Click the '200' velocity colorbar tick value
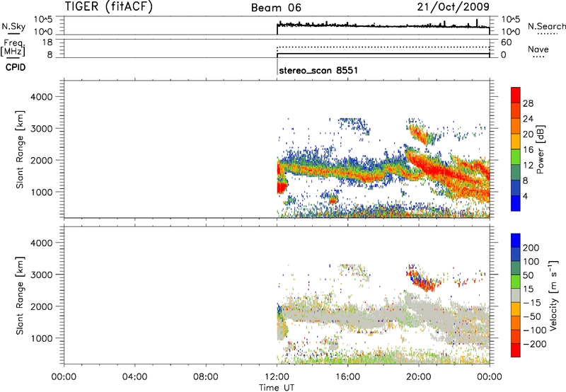 [x=531, y=248]
